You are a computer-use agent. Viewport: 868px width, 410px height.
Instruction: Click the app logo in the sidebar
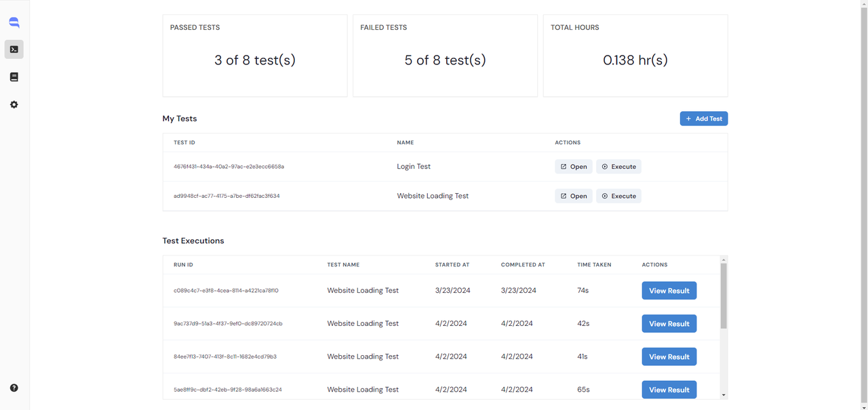point(14,22)
